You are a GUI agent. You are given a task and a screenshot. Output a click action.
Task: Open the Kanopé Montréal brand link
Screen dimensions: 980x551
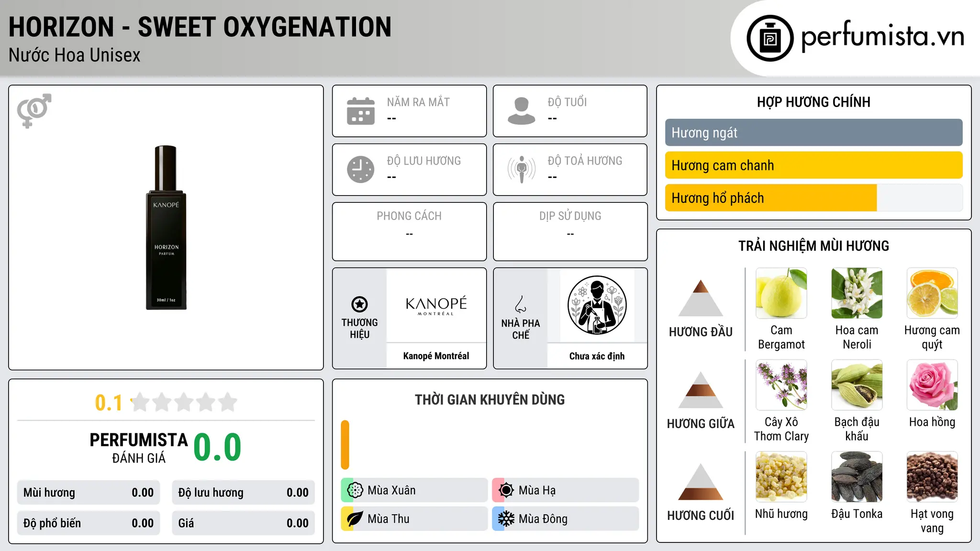[x=436, y=356]
